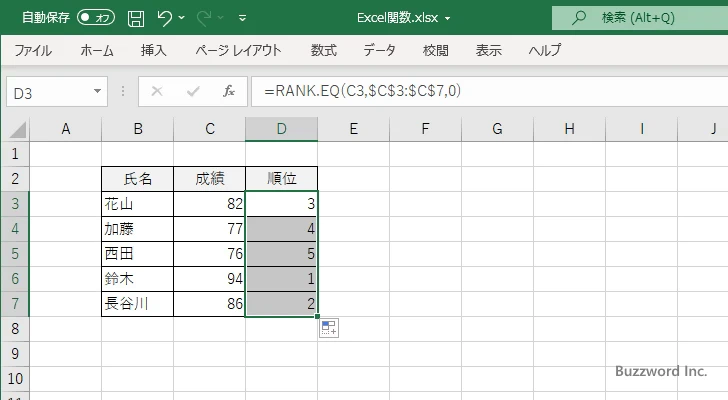The height and width of the screenshot is (400, 728).
Task: Click the cell containing 長谷川
Action: click(137, 304)
